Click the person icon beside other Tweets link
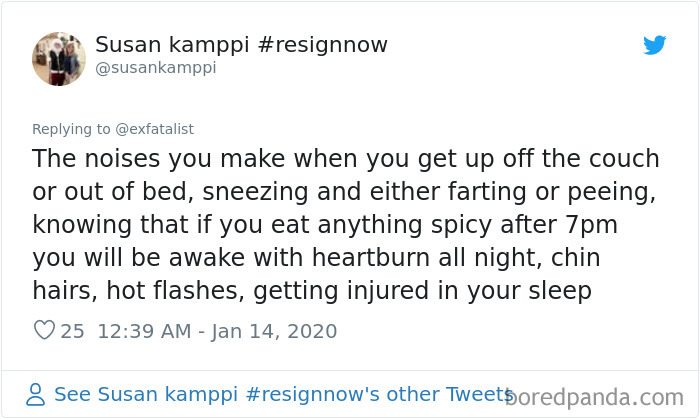 point(35,394)
